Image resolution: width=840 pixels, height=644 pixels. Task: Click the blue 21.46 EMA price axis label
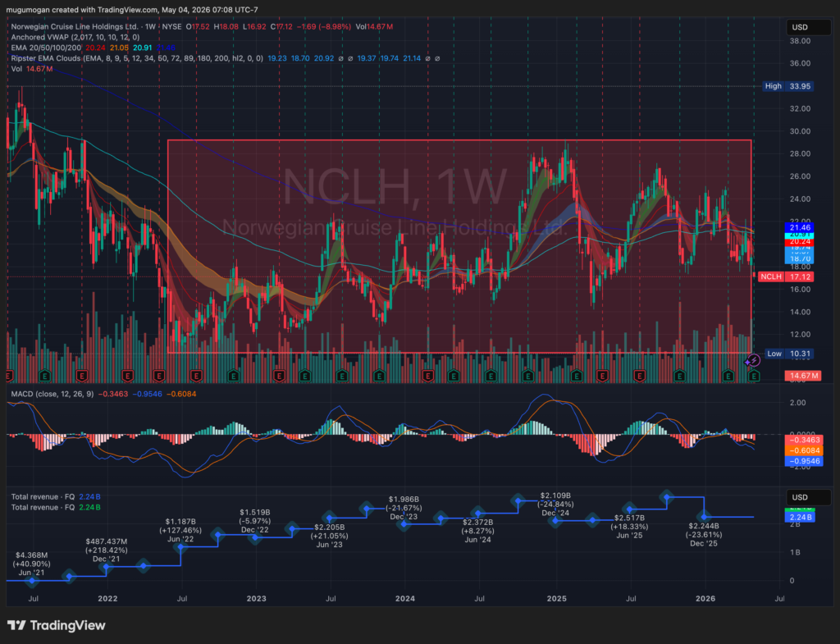pos(799,227)
